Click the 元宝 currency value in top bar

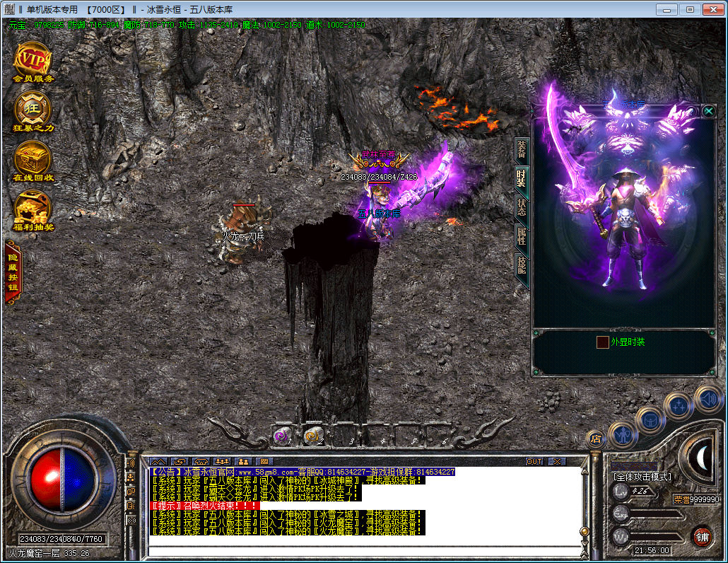click(36, 25)
